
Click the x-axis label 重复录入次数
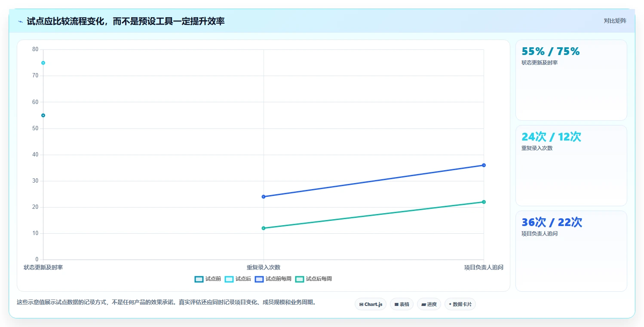pyautogui.click(x=264, y=267)
